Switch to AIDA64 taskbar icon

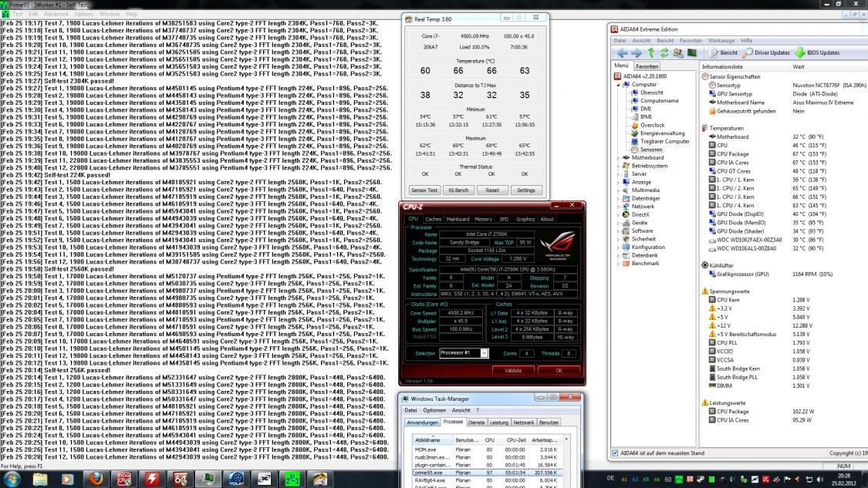point(180,479)
